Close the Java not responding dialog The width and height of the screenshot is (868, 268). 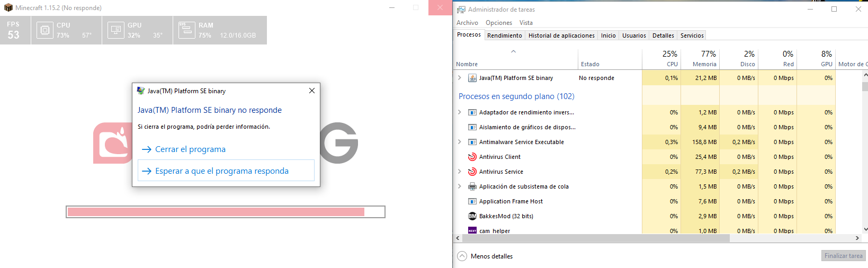coord(312,91)
